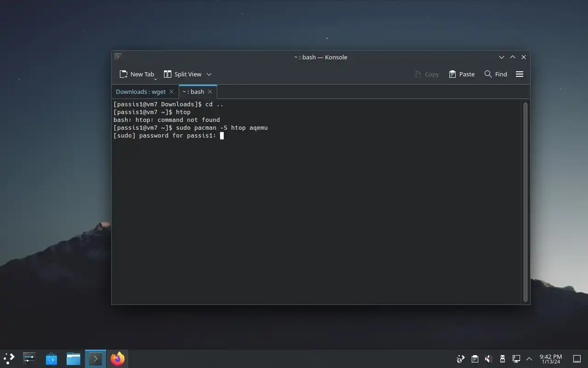Viewport: 588px width, 368px height.
Task: Click the Paste toolbar button
Action: click(462, 74)
